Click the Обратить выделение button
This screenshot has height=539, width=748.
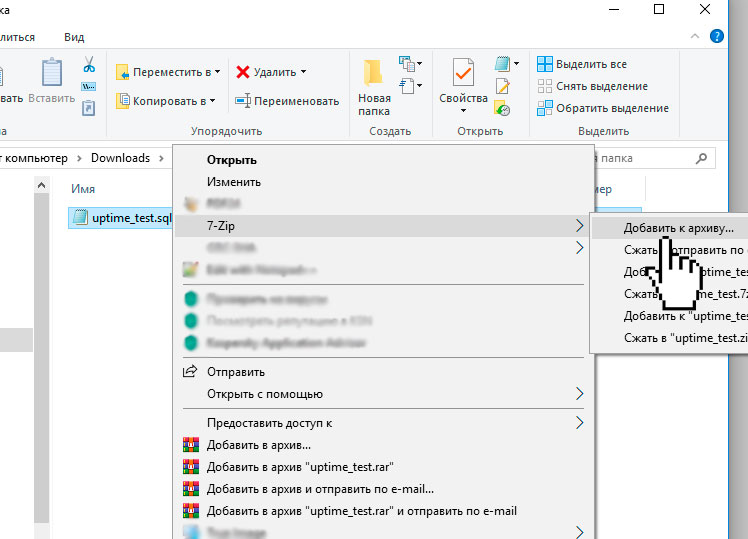(603, 108)
